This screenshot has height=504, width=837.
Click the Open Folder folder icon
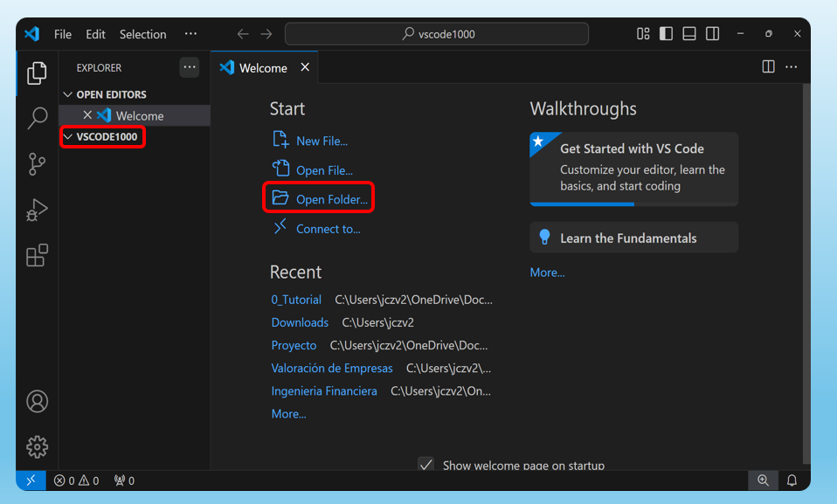click(280, 198)
